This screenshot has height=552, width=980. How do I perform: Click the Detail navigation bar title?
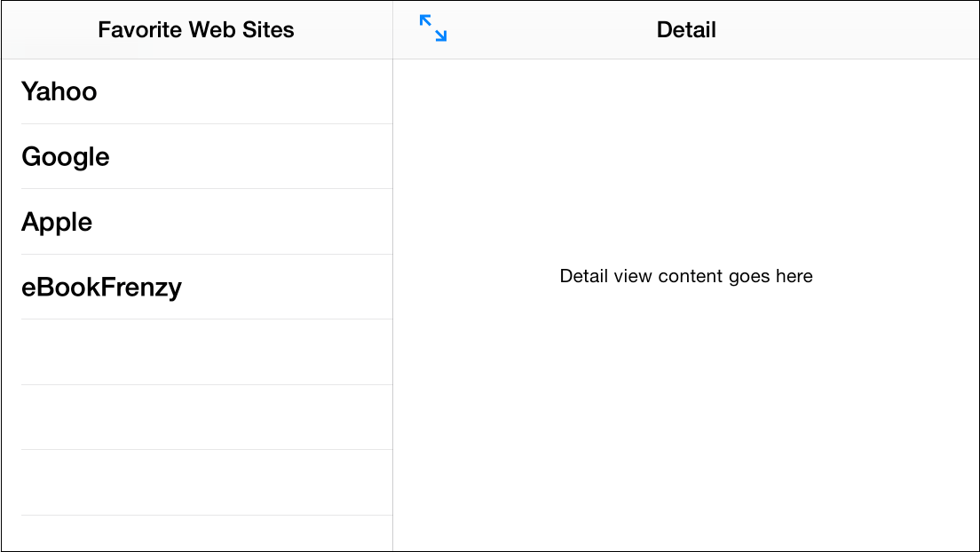click(x=686, y=29)
